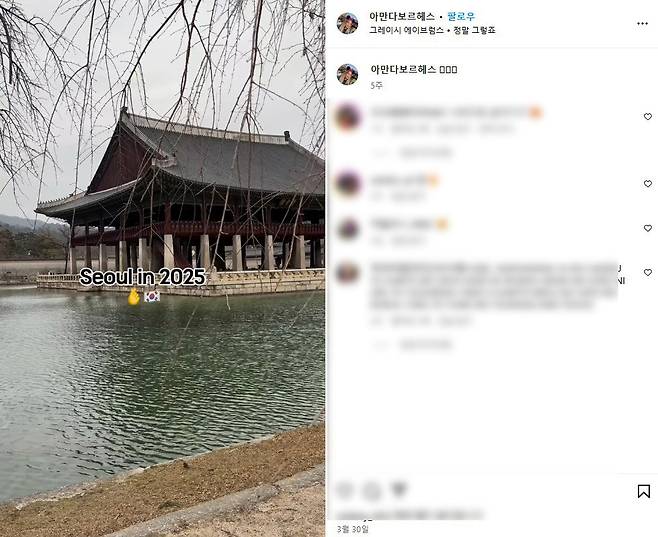
Task: Click the 3월 30일 post date
Action: (x=353, y=529)
